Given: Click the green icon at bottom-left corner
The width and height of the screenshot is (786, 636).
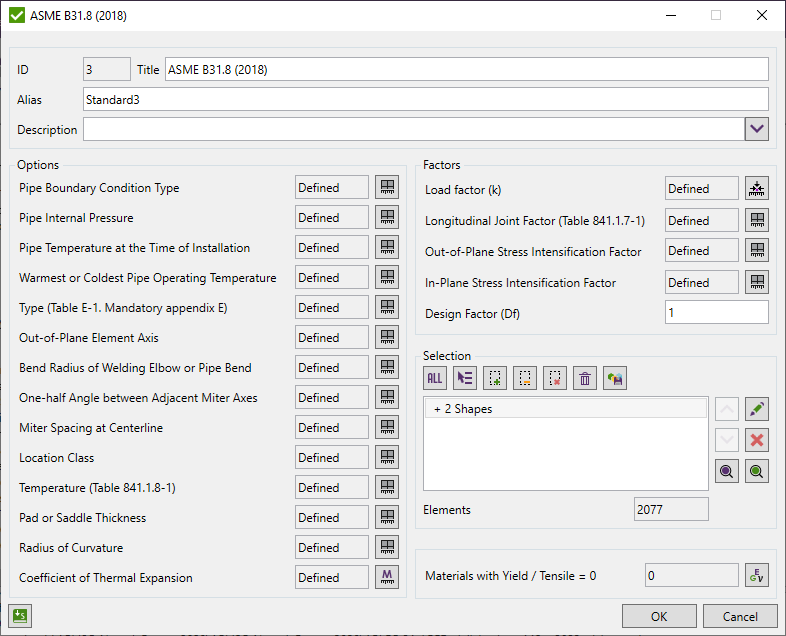Looking at the screenshot, I should (18, 616).
